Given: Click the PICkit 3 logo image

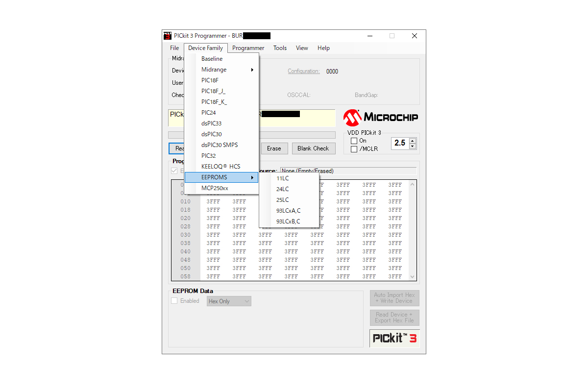Looking at the screenshot, I should tap(394, 338).
